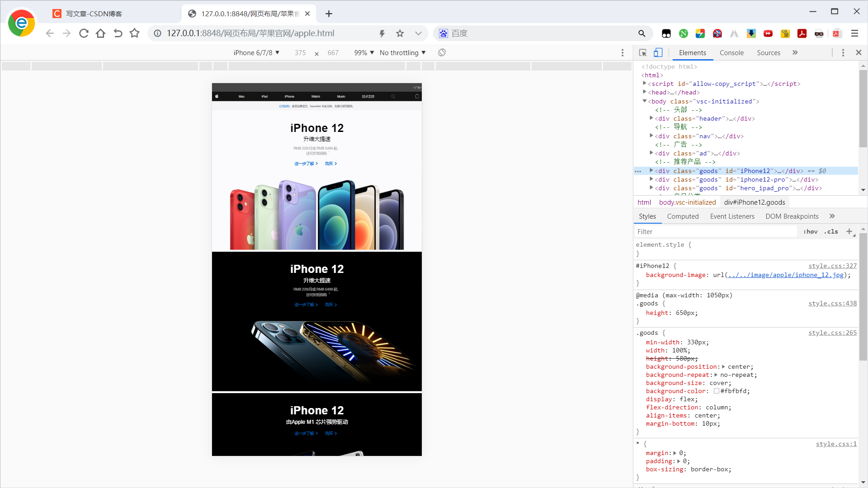Click the #fbfbfd background-color swatch
The width and height of the screenshot is (868, 488).
coord(717,391)
